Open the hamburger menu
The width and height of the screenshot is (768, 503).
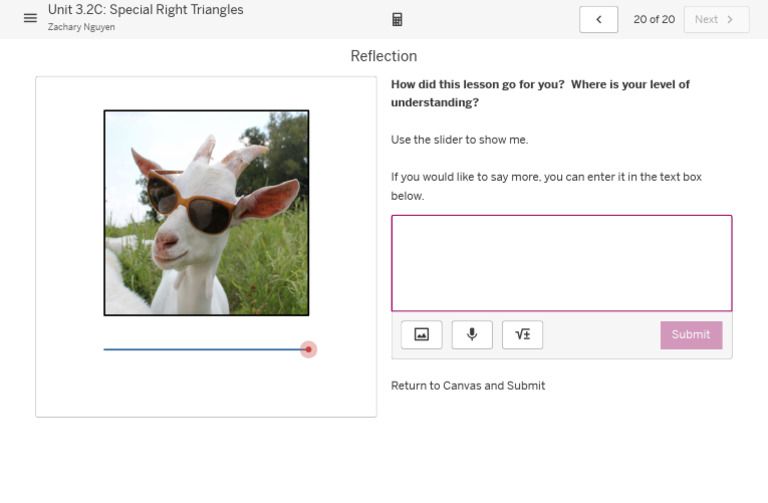[x=30, y=18]
